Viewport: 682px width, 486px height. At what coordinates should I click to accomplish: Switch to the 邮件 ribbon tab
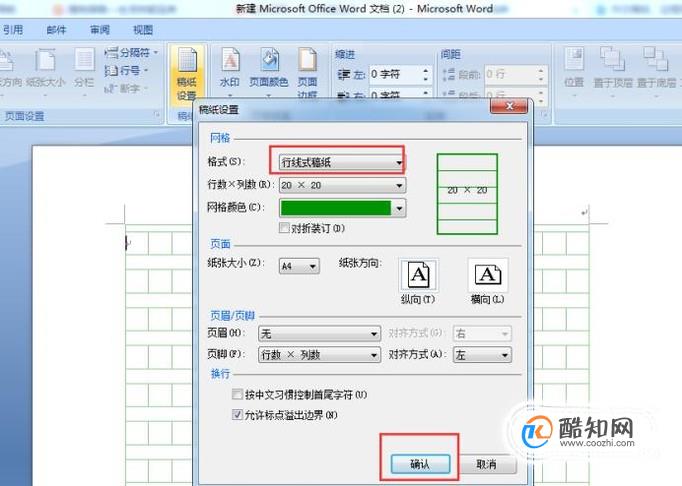56,30
